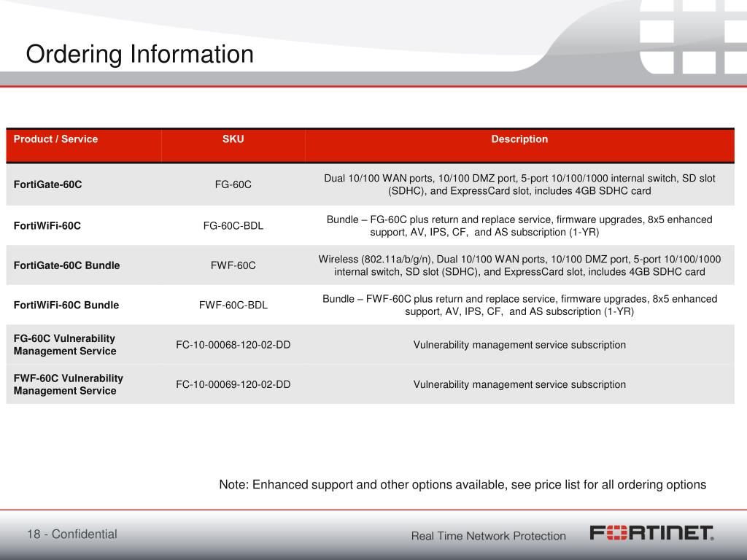The width and height of the screenshot is (747, 560).
Task: Click the description starting 'Dual 10/100 WAN ports'
Action: pos(519,184)
